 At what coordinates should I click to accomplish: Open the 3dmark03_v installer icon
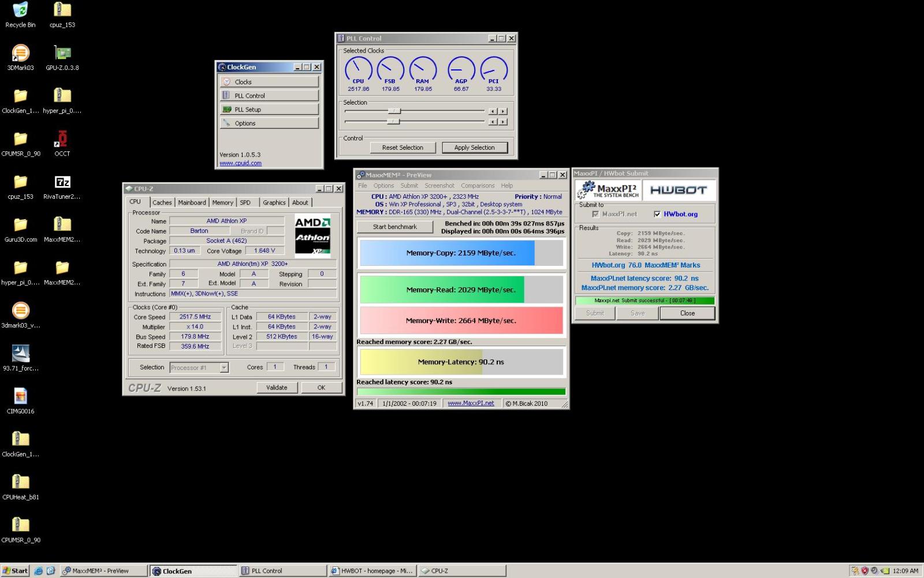click(20, 315)
